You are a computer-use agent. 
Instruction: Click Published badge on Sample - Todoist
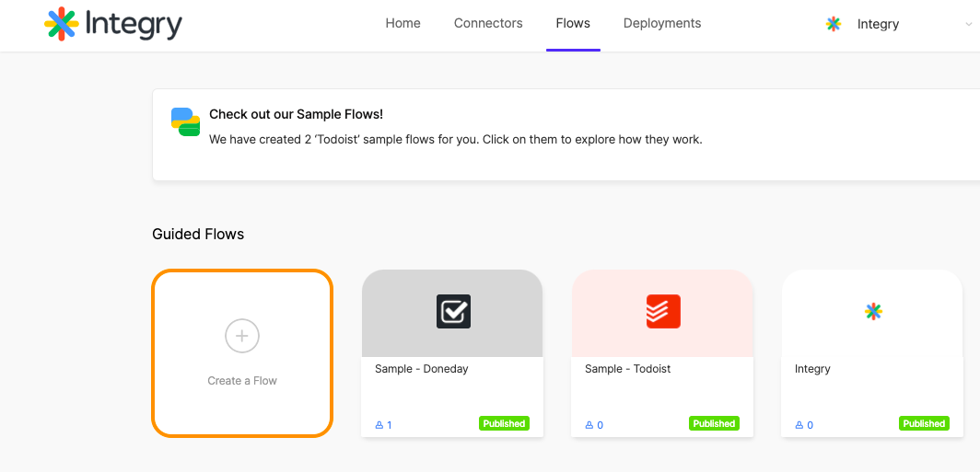715,423
